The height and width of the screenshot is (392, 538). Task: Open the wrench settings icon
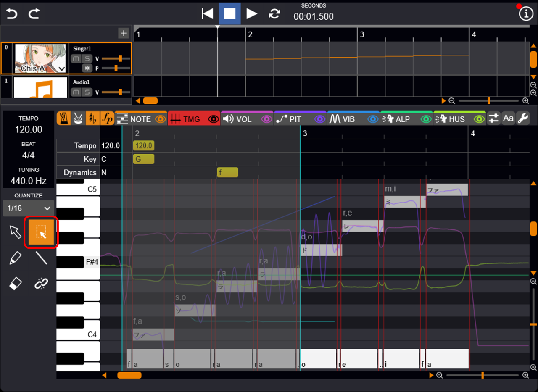[523, 119]
